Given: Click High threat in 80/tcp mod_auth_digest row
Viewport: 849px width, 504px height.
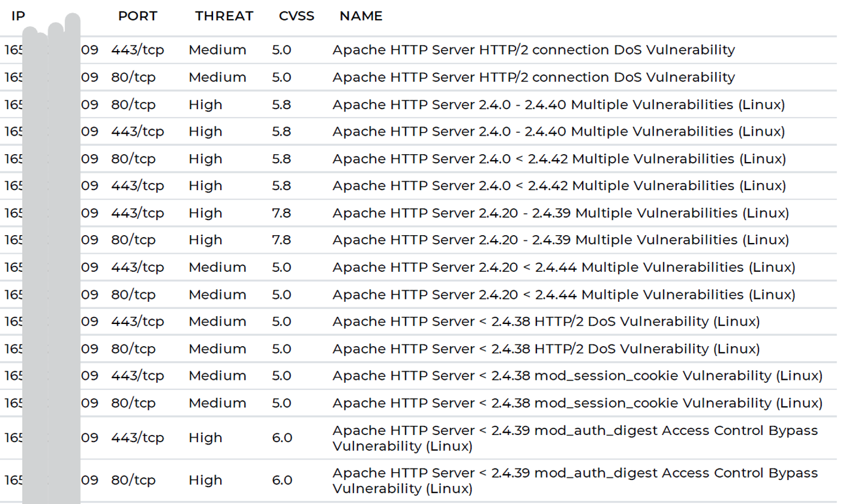Looking at the screenshot, I should 206,481.
